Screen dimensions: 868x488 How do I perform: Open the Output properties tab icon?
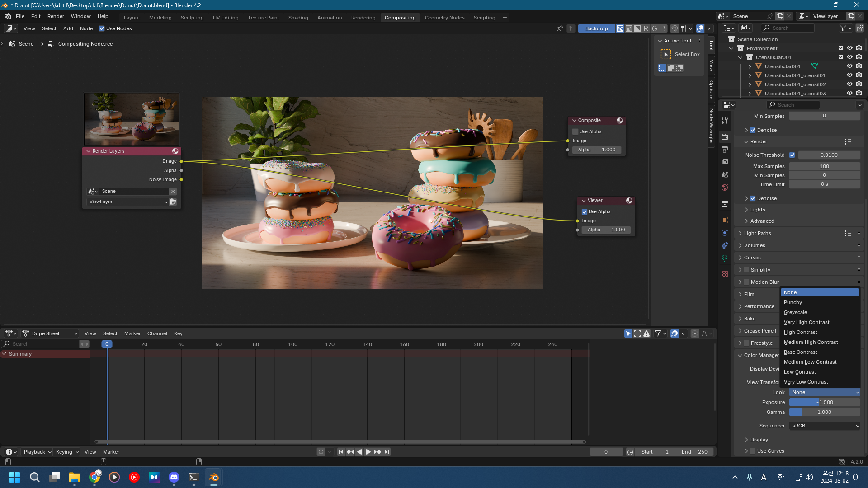point(725,150)
